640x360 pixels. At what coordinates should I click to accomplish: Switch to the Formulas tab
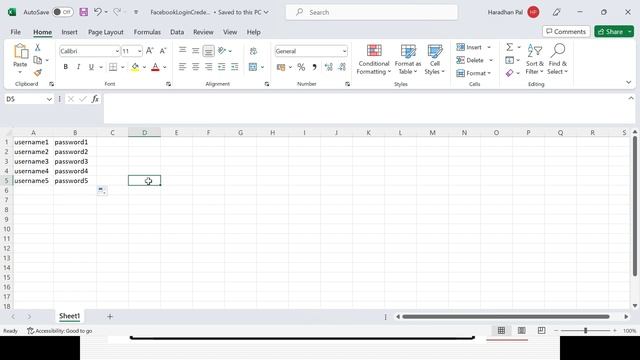147,32
